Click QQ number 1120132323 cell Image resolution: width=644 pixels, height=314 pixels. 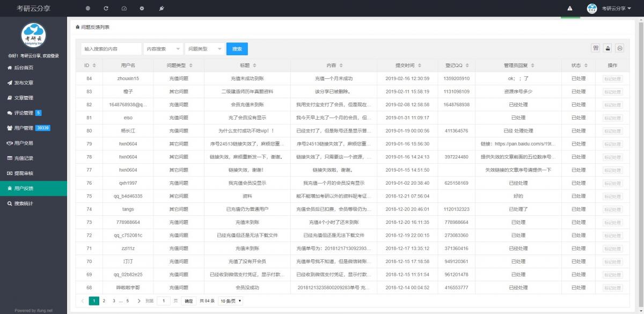457,209
